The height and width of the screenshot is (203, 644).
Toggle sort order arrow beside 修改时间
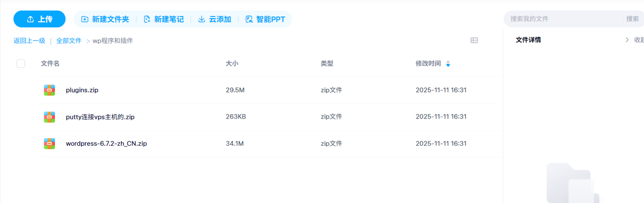tap(448, 64)
